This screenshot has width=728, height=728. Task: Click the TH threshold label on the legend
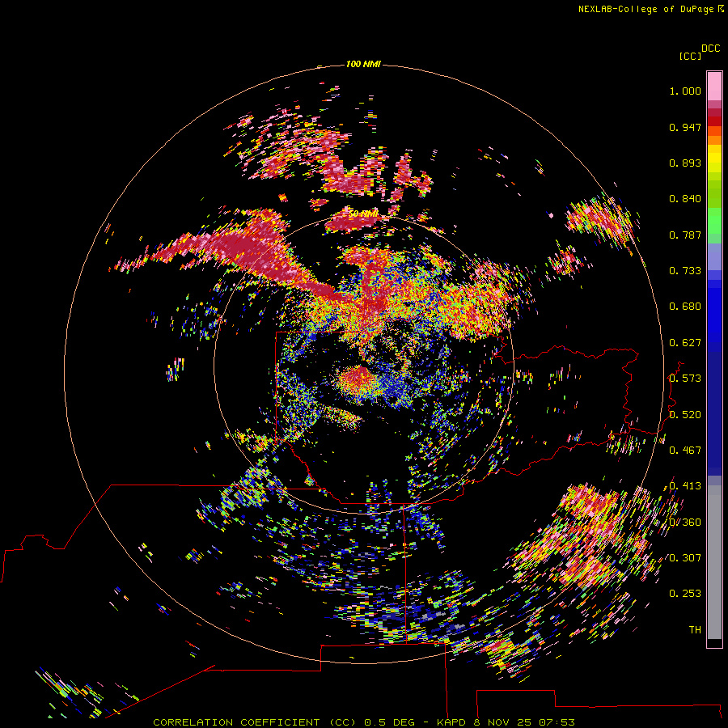click(x=695, y=630)
